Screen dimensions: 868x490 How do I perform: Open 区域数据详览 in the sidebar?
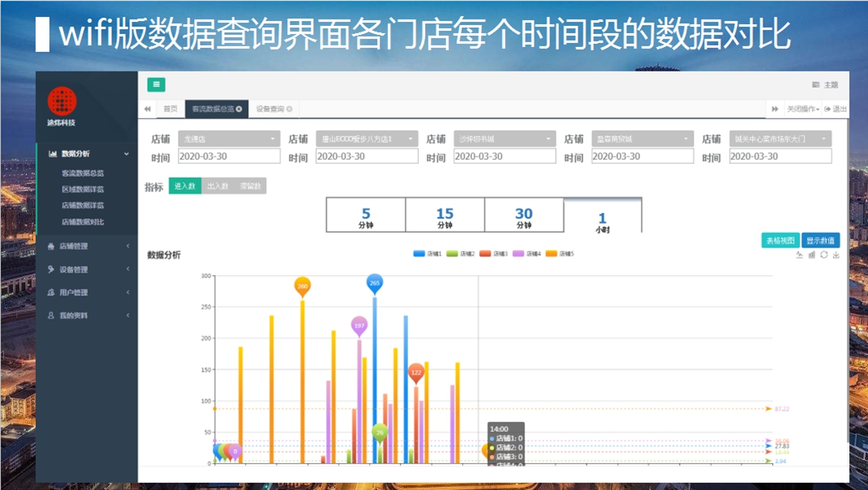click(83, 189)
